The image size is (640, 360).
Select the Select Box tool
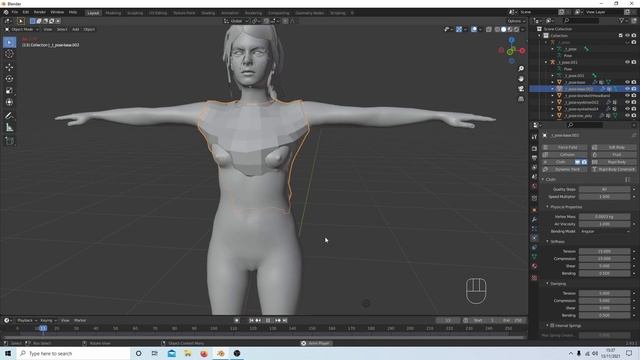(x=9, y=42)
